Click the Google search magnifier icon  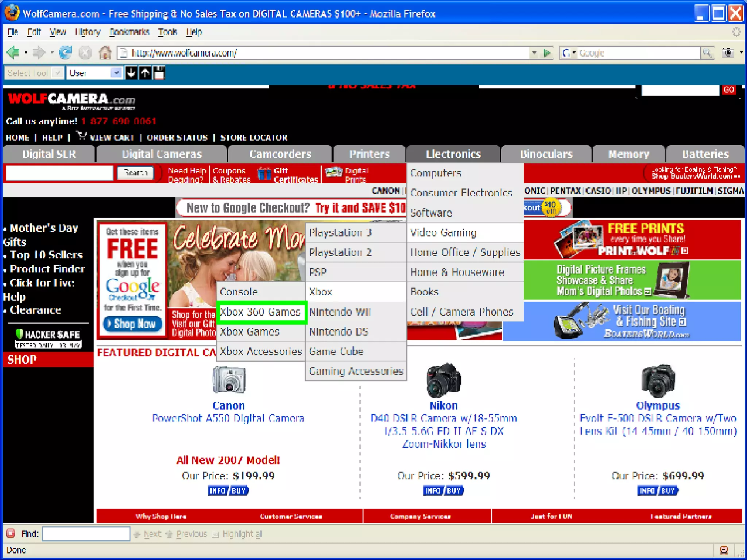click(x=707, y=53)
